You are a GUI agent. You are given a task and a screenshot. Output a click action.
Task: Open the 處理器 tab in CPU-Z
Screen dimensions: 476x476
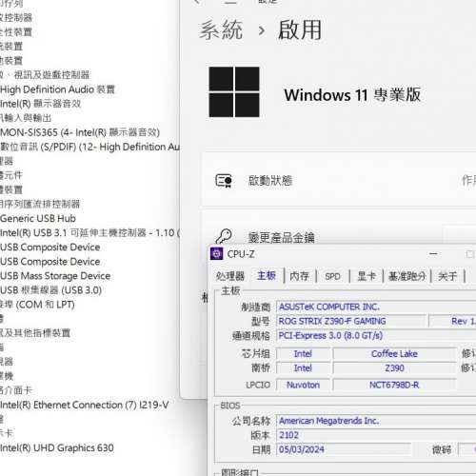click(230, 276)
